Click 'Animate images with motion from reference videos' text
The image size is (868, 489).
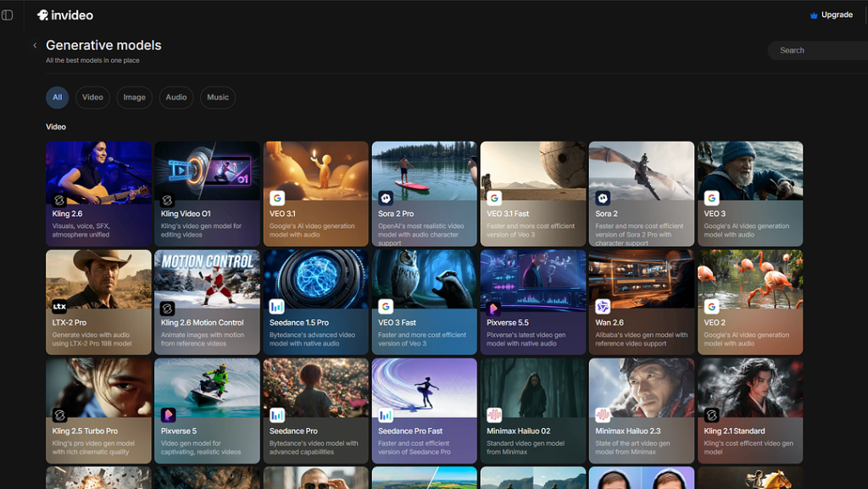tap(202, 339)
